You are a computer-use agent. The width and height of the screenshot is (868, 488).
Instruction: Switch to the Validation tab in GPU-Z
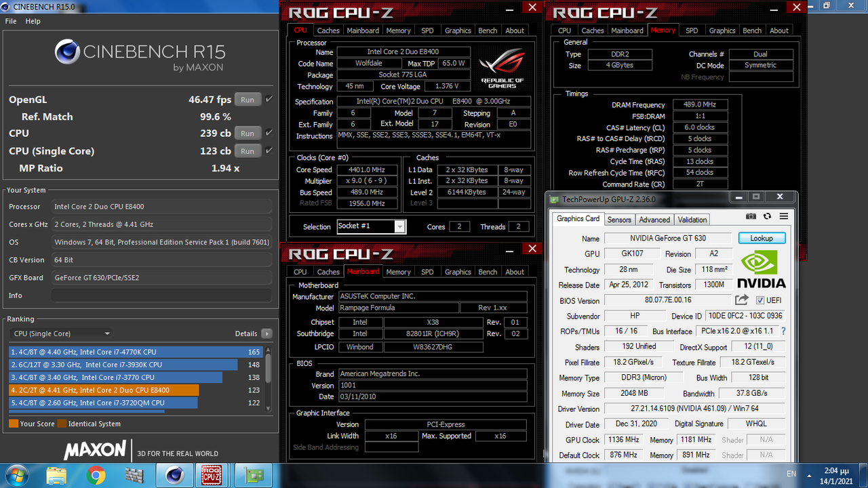(x=692, y=220)
